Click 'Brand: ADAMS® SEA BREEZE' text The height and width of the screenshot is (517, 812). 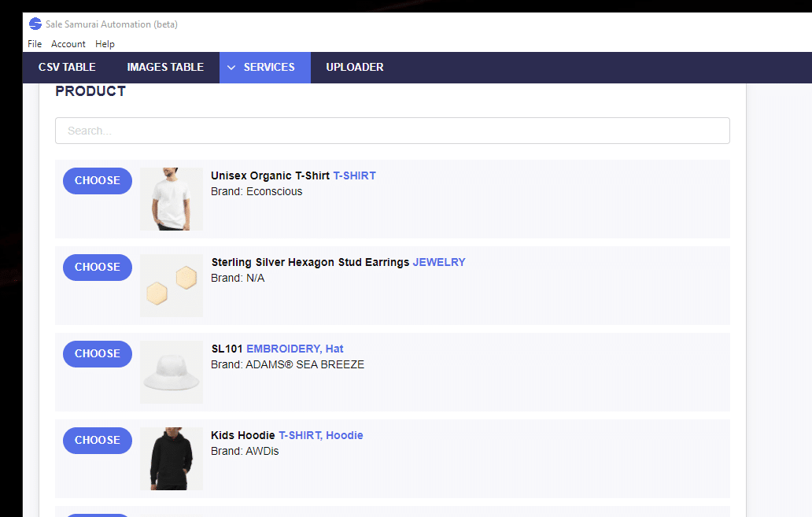click(287, 364)
